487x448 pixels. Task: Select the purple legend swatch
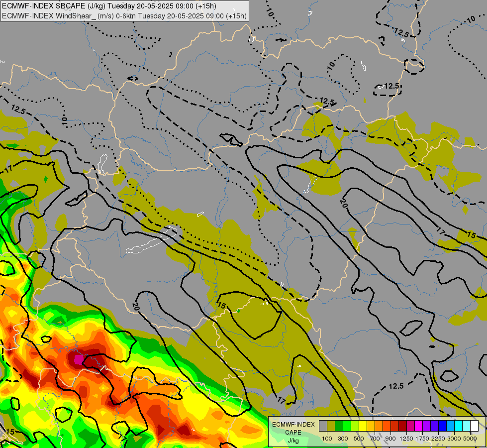click(426, 426)
